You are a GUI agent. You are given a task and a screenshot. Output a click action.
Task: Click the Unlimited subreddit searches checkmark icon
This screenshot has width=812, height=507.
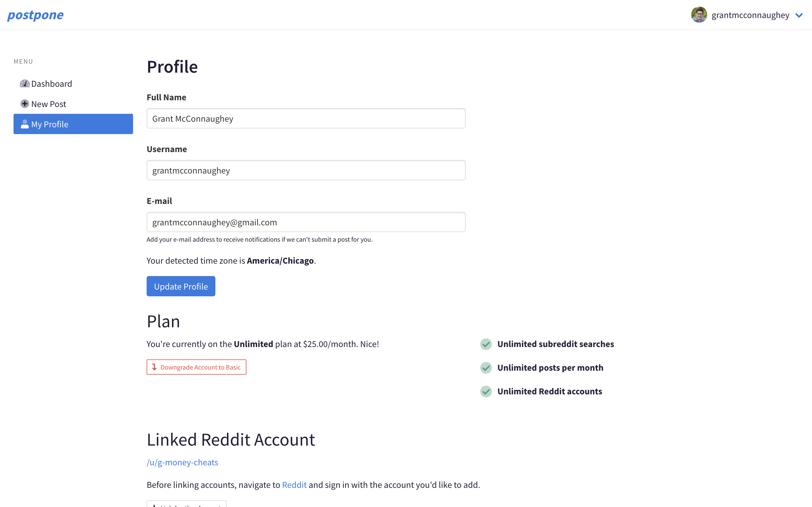point(486,344)
